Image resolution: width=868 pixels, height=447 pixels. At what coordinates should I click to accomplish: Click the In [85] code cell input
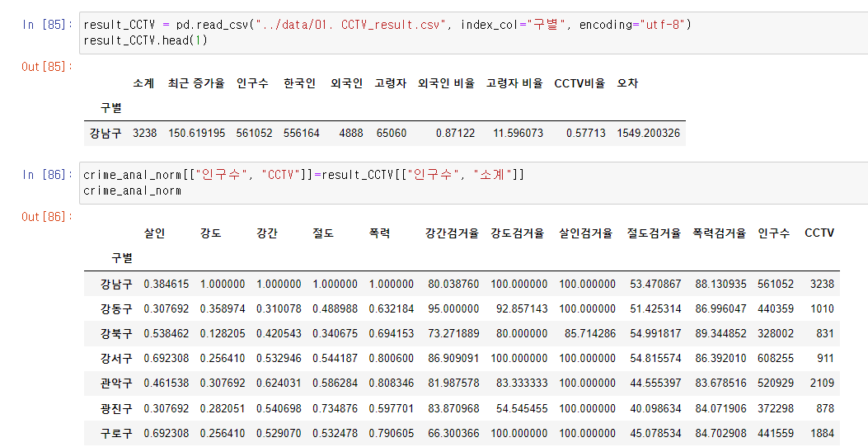click(473, 33)
